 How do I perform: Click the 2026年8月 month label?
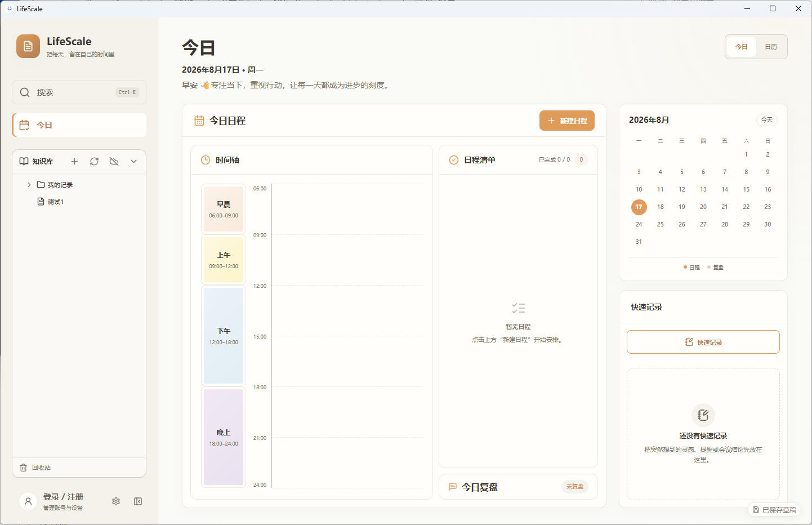click(x=649, y=120)
